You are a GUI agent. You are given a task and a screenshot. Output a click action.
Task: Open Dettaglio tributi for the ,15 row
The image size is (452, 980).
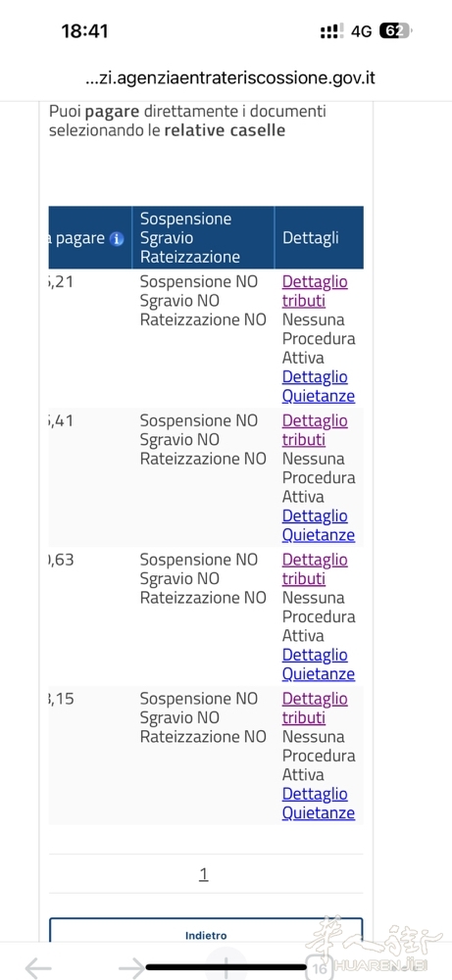coord(315,707)
